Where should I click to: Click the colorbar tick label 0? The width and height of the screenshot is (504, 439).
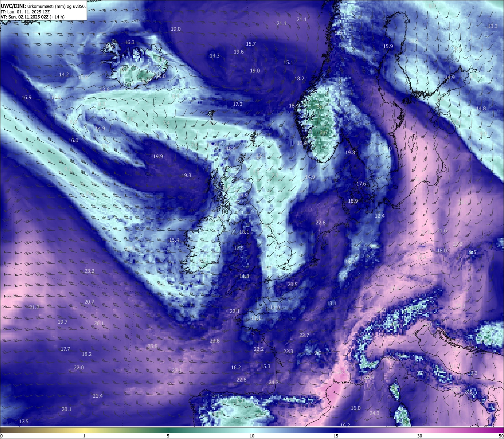click(2, 436)
